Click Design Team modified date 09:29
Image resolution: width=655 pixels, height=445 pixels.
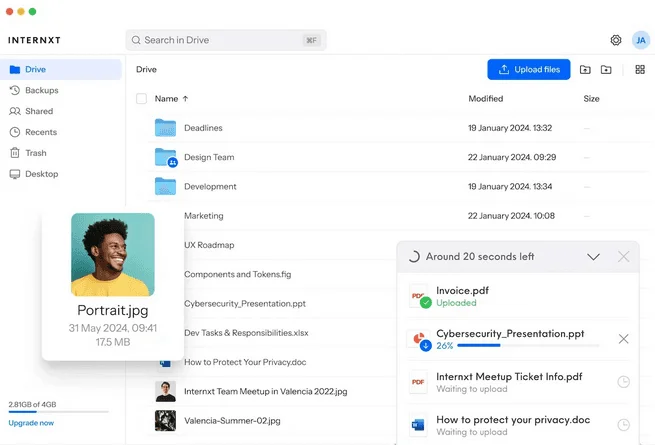(512, 157)
